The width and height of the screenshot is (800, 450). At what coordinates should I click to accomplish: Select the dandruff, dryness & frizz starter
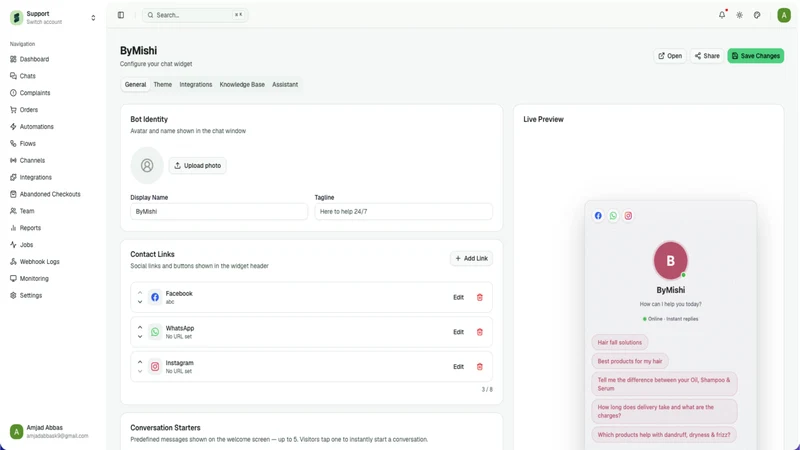[664, 435]
